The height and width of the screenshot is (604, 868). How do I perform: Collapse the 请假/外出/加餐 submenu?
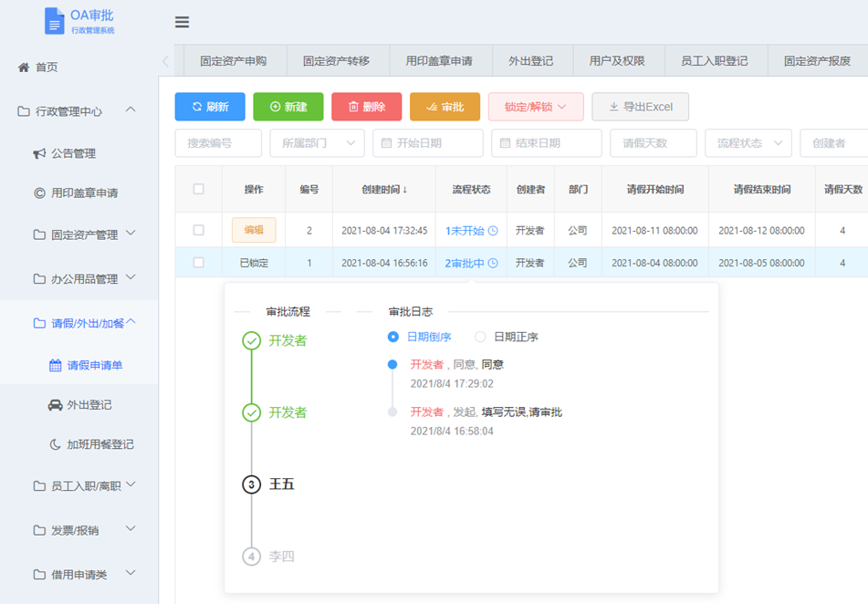coord(131,321)
